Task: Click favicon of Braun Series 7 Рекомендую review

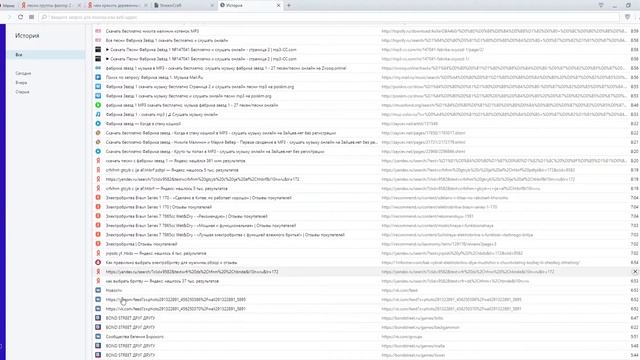Action: click(x=98, y=216)
